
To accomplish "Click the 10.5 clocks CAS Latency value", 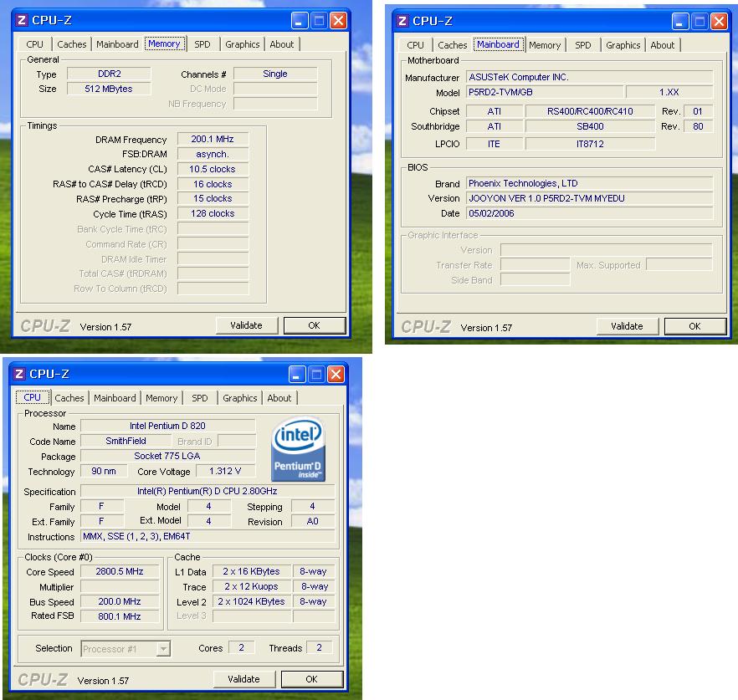I will tap(213, 169).
